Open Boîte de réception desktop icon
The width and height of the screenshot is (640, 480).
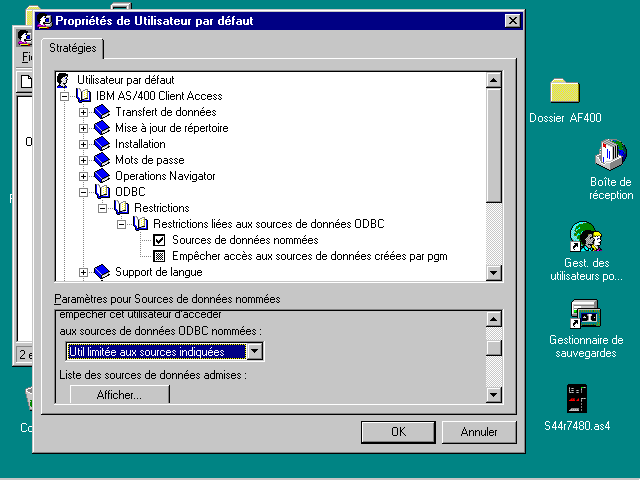pos(610,156)
